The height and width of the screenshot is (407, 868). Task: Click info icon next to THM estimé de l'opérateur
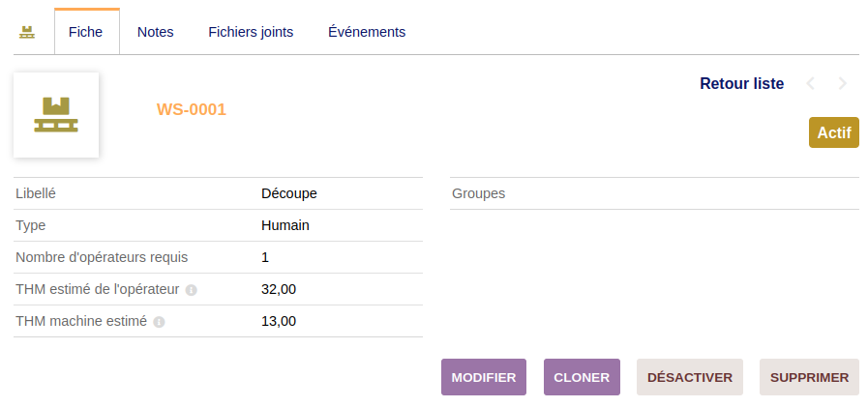[192, 290]
